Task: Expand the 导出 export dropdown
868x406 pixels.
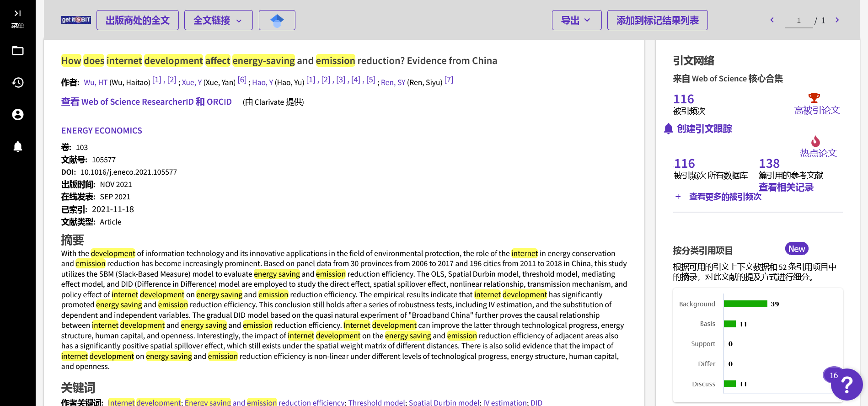Action: pos(576,20)
